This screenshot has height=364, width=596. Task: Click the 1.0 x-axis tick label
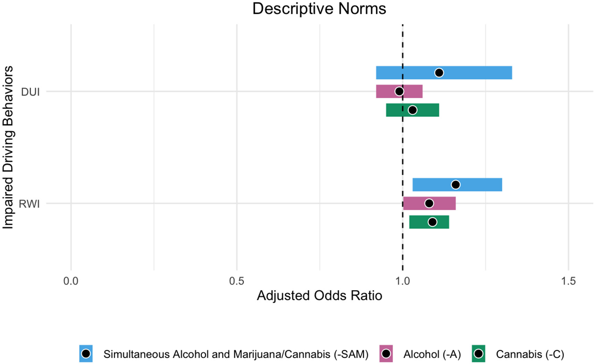click(x=403, y=281)
